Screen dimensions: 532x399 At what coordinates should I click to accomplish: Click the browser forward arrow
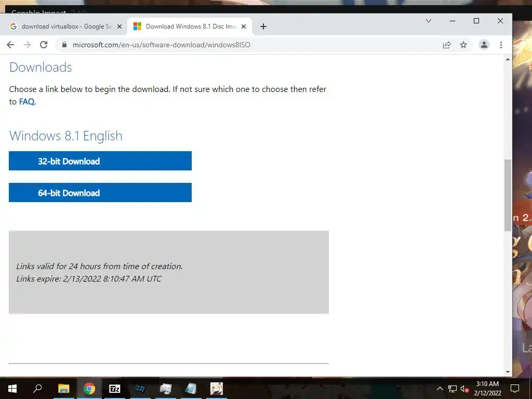coord(27,45)
